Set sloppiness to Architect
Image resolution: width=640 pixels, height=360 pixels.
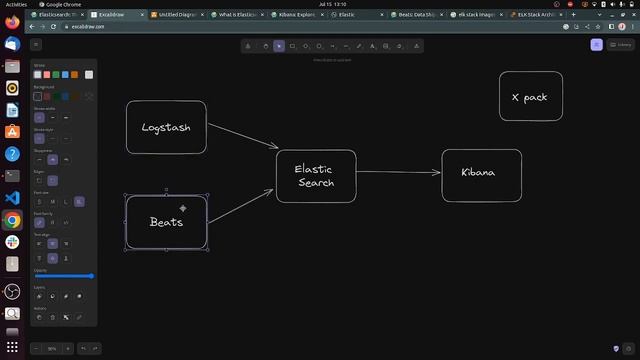(x=39, y=160)
